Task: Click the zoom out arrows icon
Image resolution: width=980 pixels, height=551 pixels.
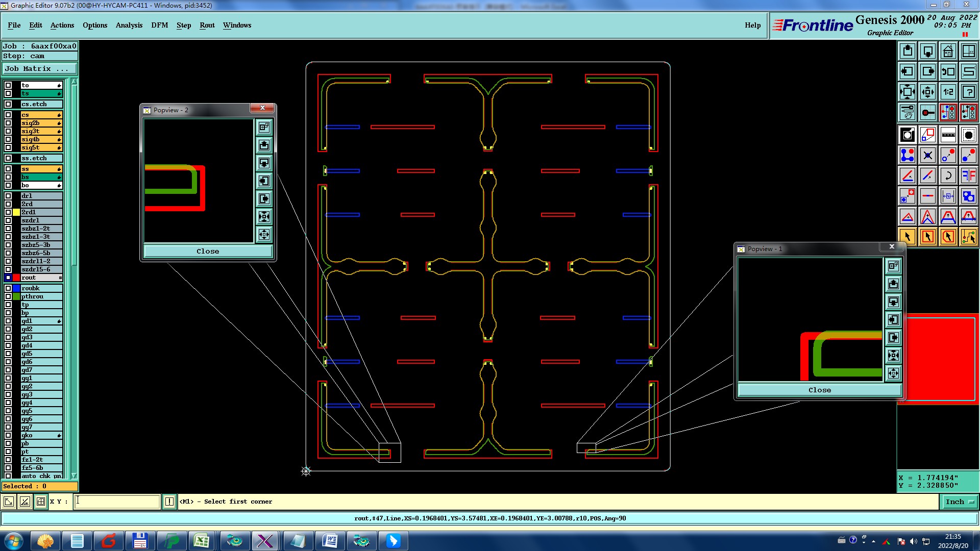Action: (x=928, y=92)
